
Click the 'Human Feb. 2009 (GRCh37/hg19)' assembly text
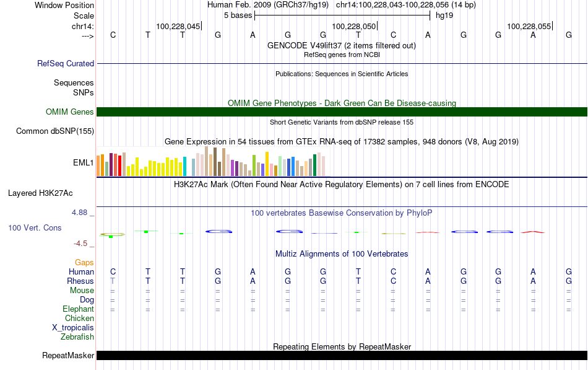click(268, 5)
